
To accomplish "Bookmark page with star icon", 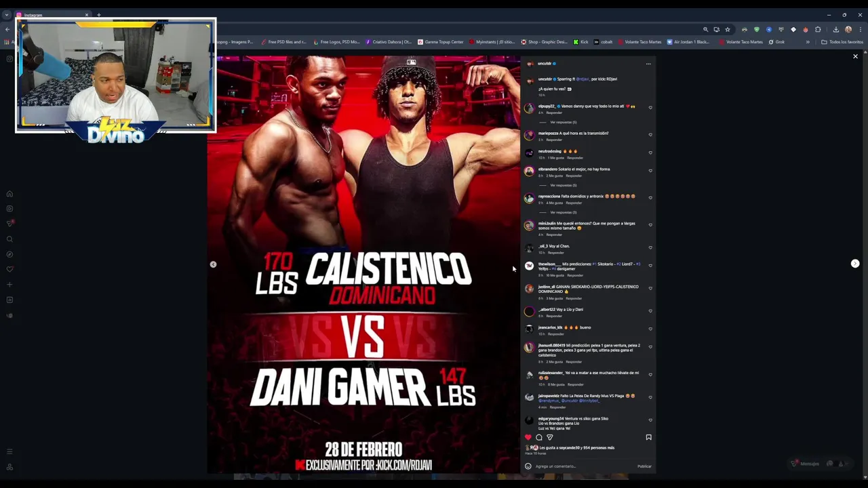I will click(x=728, y=30).
